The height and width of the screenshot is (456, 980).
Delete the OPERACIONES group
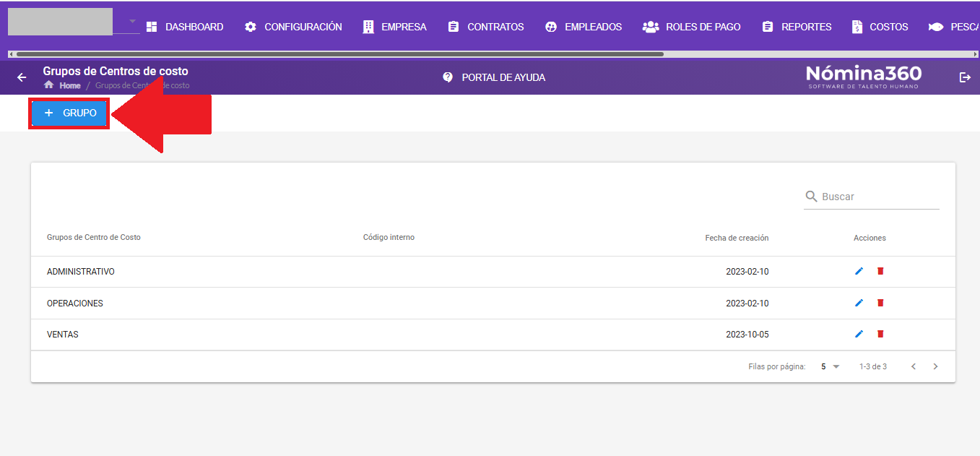880,303
